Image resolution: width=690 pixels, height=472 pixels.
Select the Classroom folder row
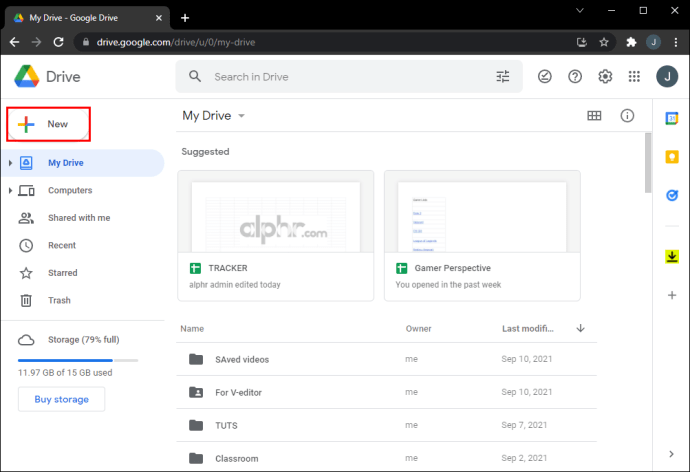(386, 457)
